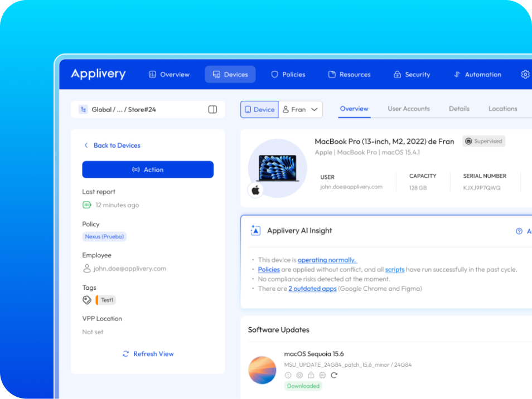The height and width of the screenshot is (399, 532).
Task: Switch to the Locations tab
Action: [502, 109]
